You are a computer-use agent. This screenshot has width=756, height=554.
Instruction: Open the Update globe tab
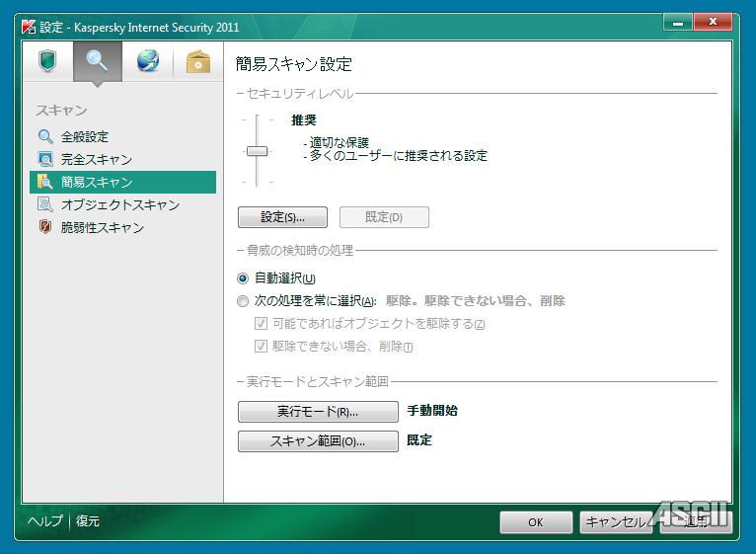pyautogui.click(x=147, y=61)
